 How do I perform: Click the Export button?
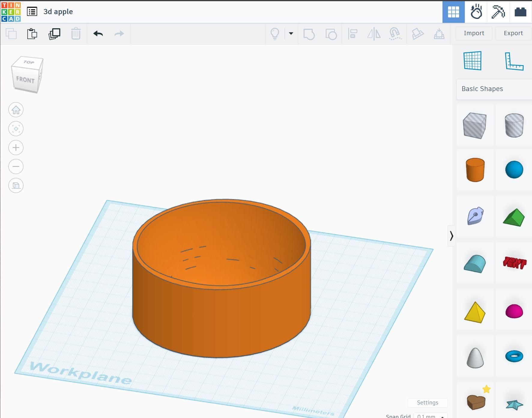pyautogui.click(x=513, y=33)
